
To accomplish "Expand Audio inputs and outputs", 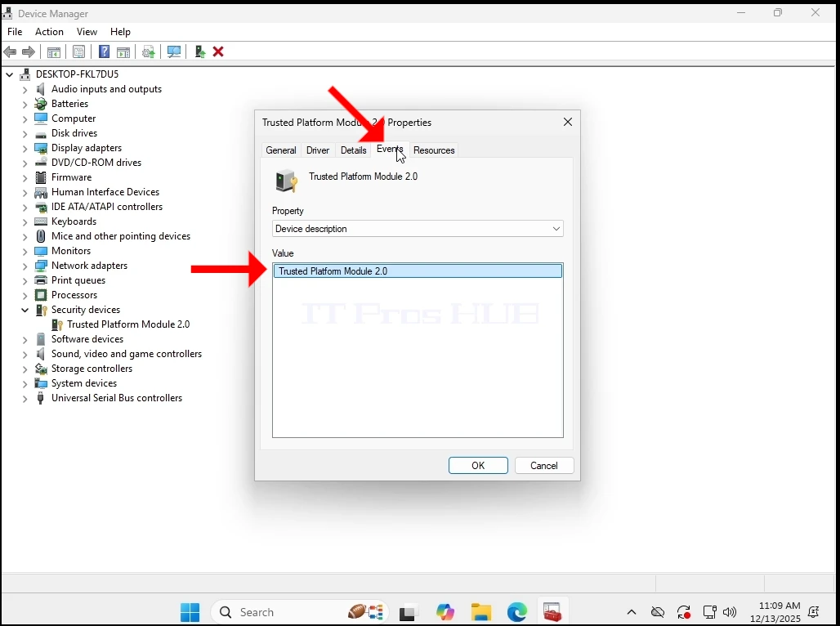I will click(25, 90).
